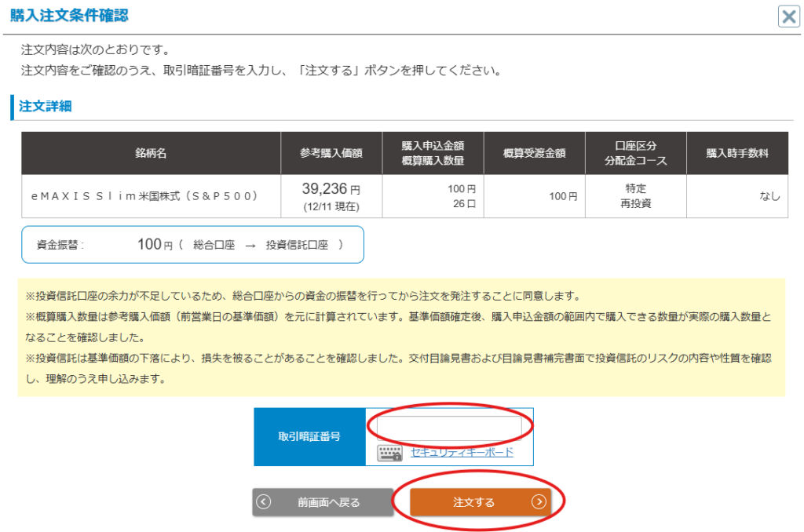Click the 口座区分 分配金コース header

click(635, 153)
